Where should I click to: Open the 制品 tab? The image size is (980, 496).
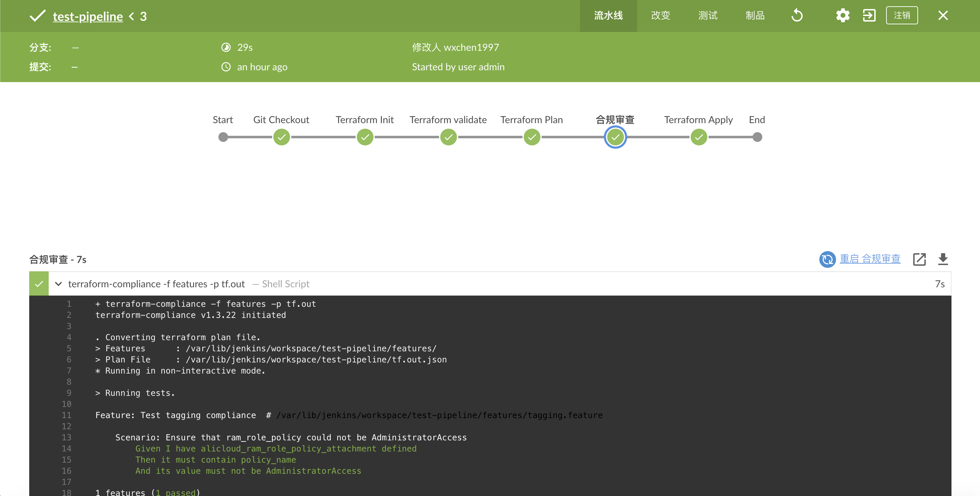point(755,16)
